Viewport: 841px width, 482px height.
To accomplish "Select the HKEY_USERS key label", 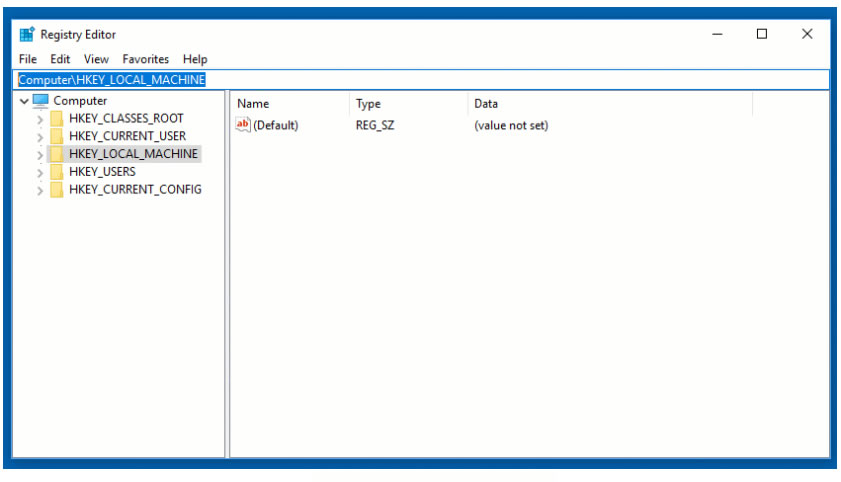I will 102,172.
